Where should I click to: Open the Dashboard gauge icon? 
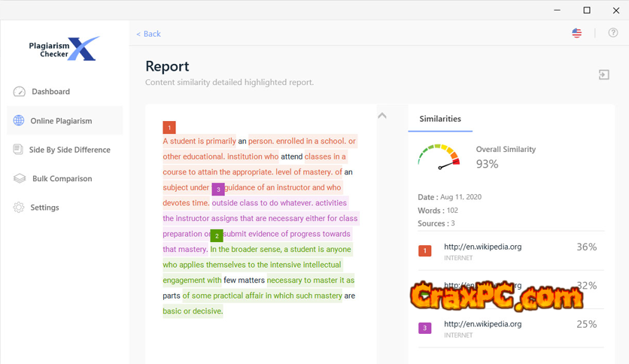(20, 92)
